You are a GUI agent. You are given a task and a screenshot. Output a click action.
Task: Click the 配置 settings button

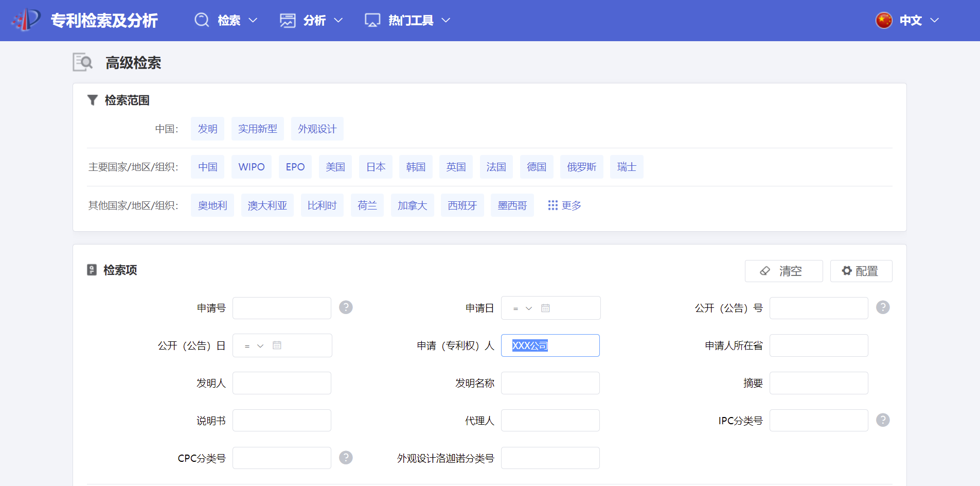[861, 271]
